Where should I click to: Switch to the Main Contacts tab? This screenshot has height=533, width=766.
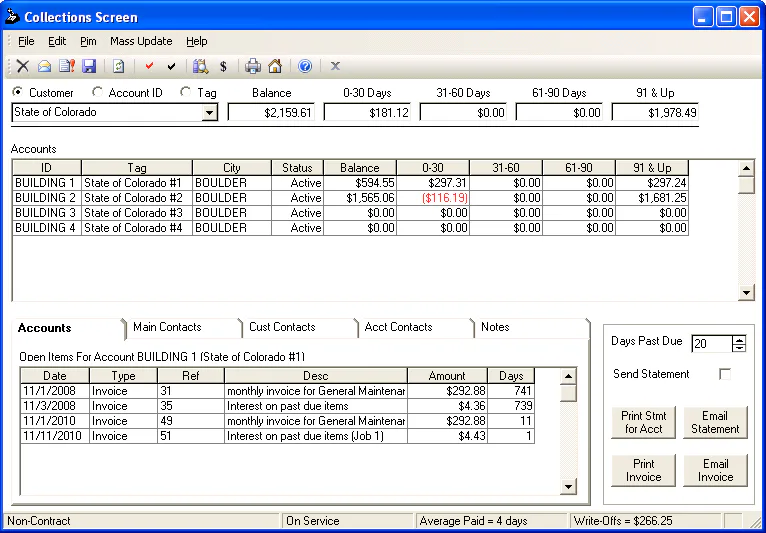(x=167, y=327)
